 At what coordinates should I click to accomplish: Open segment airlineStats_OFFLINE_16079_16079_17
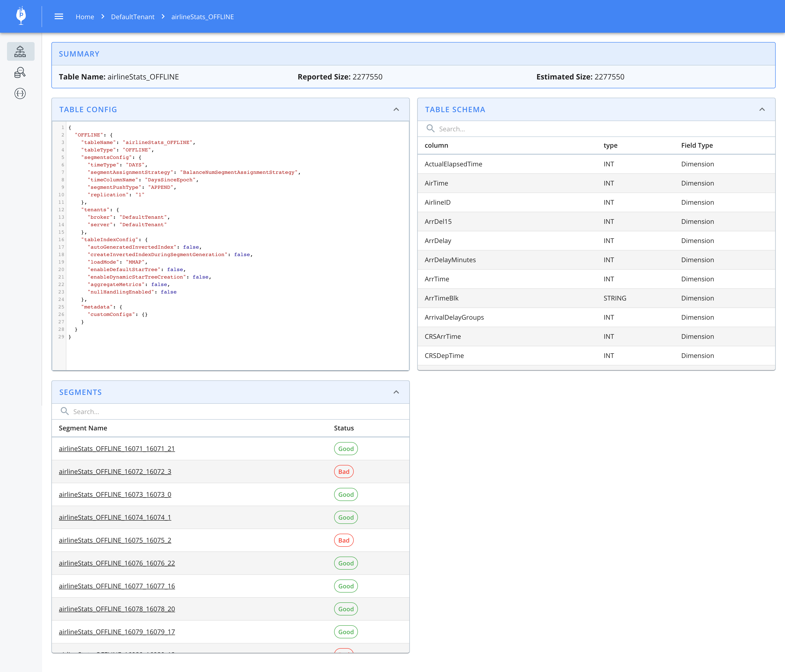(x=117, y=632)
